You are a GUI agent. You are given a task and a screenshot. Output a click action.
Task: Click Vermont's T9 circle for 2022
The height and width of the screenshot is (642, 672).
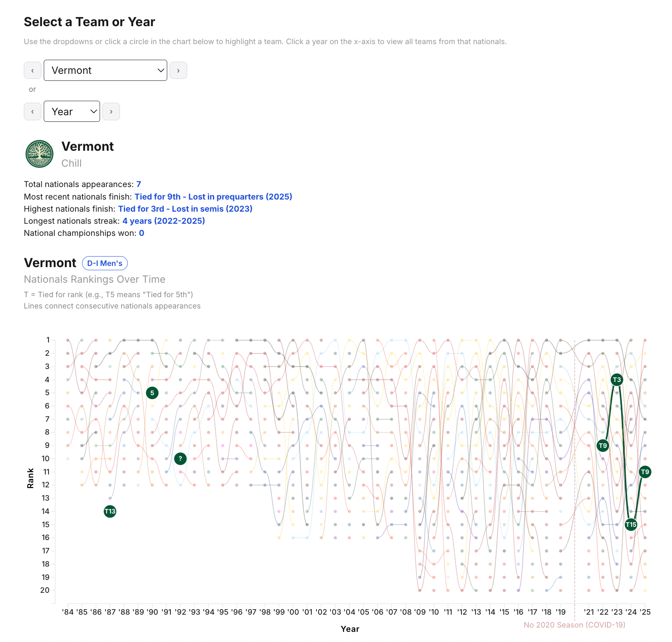(603, 446)
